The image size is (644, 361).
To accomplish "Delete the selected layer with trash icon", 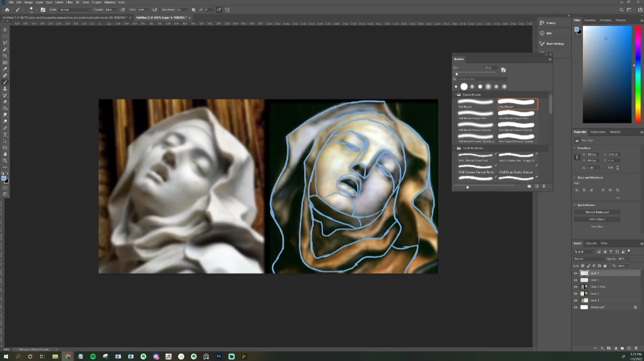I will click(636, 348).
